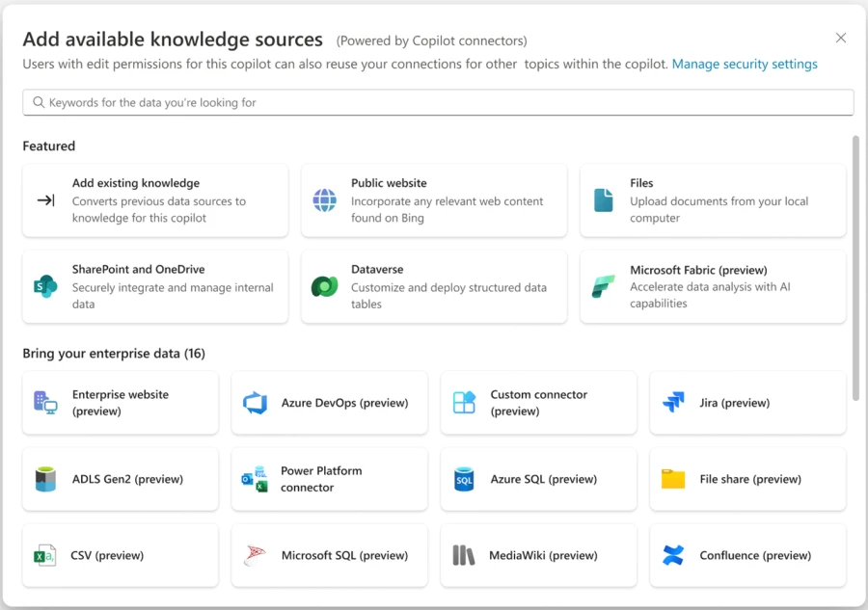
Task: Open Manage security settings
Action: tap(746, 64)
